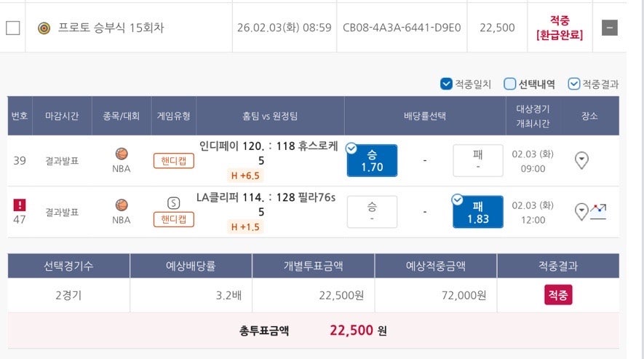Click the empty 승 odds box for game 47
This screenshot has height=359, width=644.
[372, 212]
